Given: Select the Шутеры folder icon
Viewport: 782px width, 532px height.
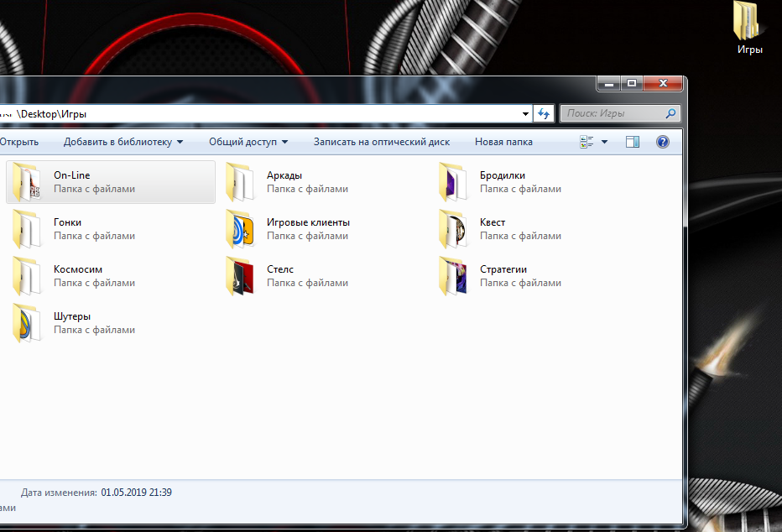Looking at the screenshot, I should tap(27, 323).
